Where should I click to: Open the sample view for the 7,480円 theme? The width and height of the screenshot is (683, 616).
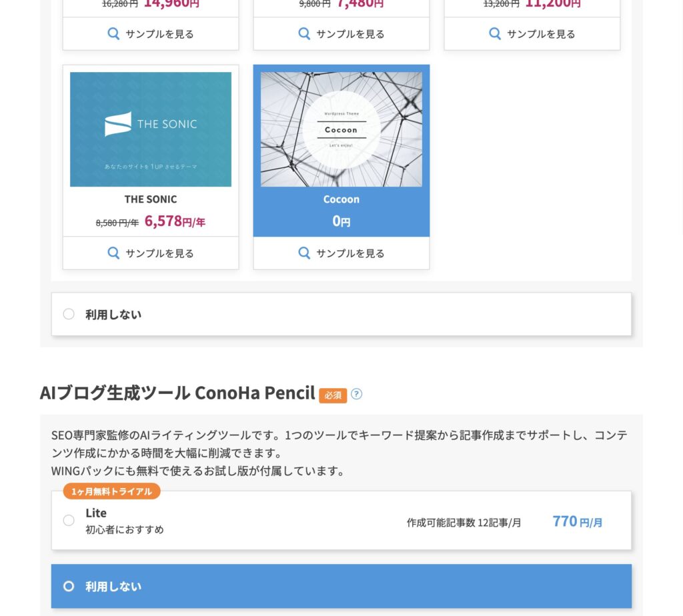click(x=341, y=33)
